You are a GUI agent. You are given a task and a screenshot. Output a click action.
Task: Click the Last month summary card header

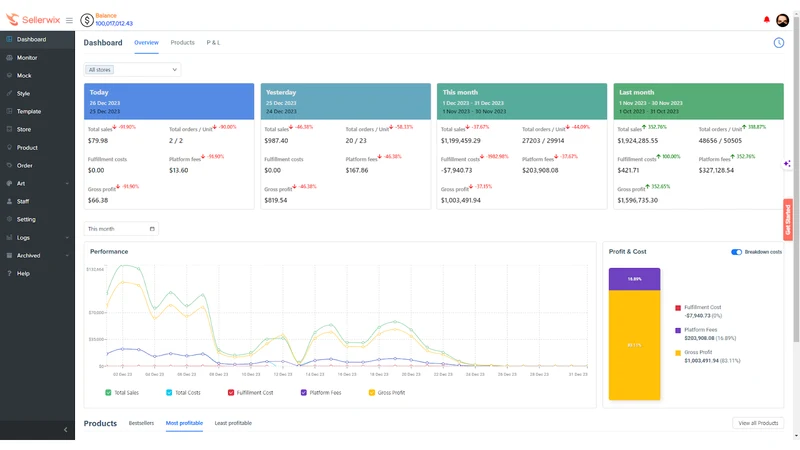coord(698,102)
